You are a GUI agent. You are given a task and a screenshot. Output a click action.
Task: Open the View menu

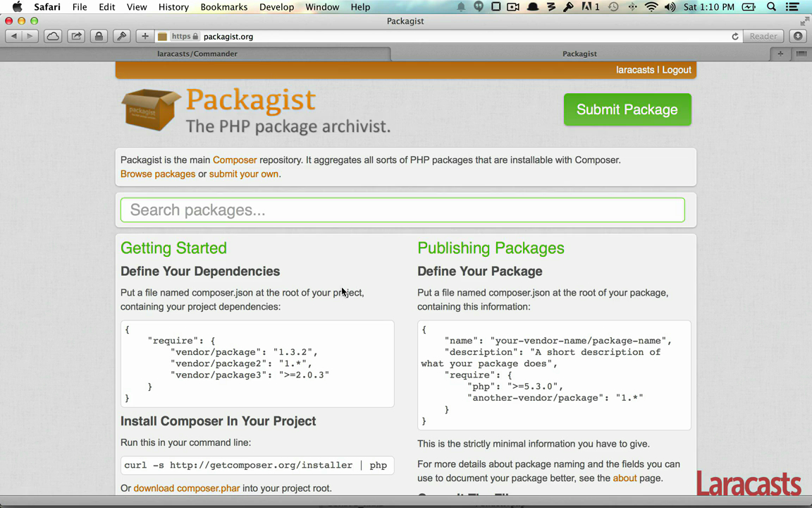[137, 7]
